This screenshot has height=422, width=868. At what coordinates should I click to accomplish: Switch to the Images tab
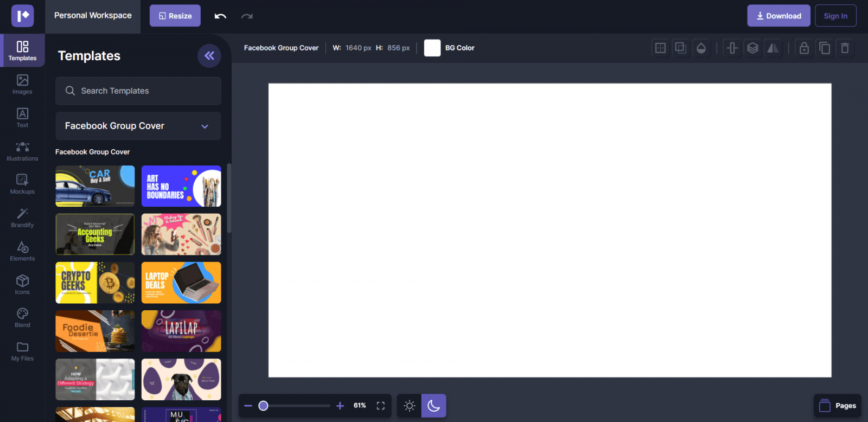click(22, 84)
